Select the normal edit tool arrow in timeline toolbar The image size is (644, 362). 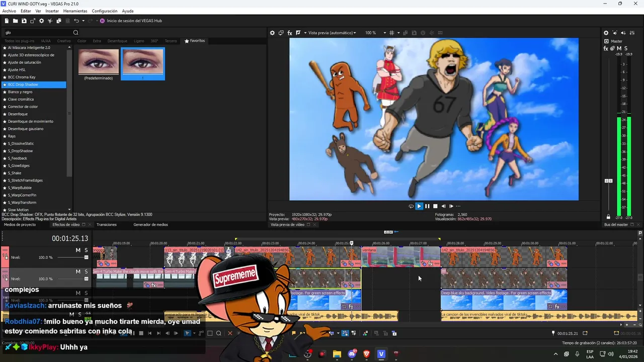[187, 333]
